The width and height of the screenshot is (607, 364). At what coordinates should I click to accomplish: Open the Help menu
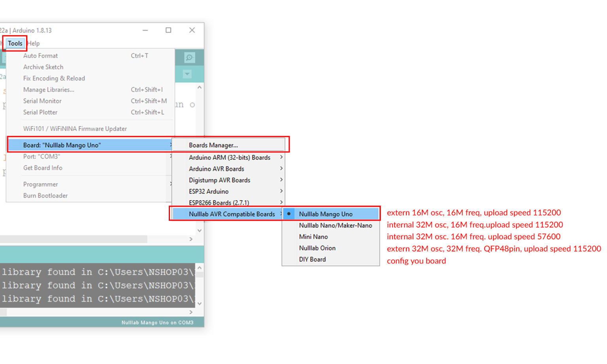[34, 43]
